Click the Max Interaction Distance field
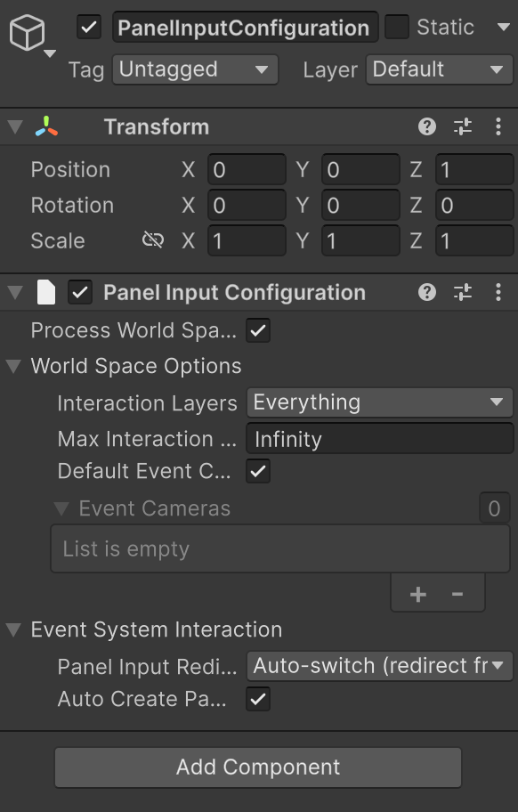The height and width of the screenshot is (812, 518). [379, 438]
